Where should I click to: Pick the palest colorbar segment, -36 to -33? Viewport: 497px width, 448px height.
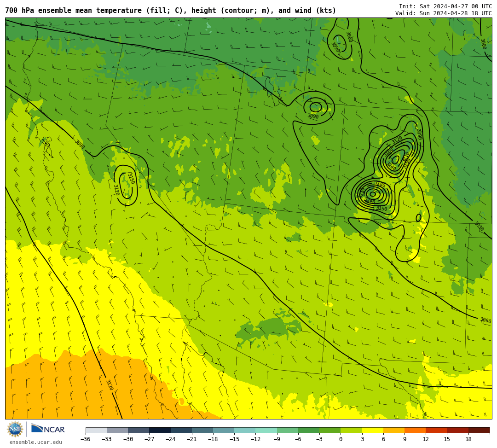pyautogui.click(x=96, y=430)
